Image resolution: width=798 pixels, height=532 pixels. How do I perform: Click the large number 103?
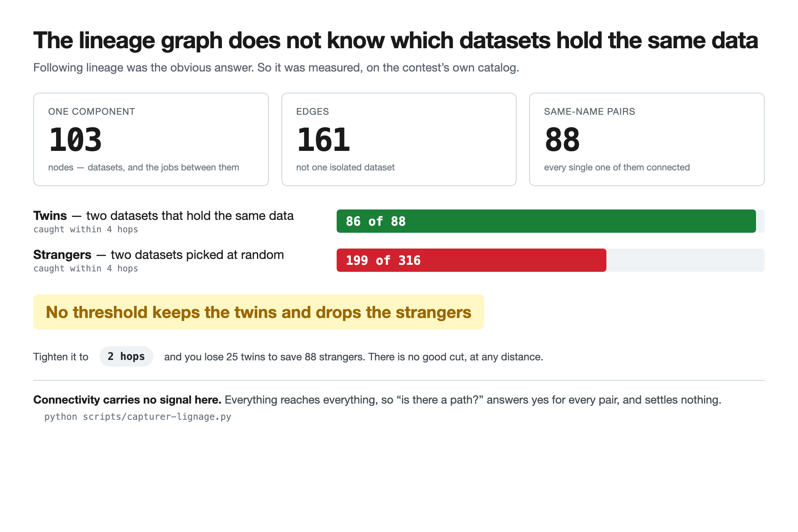75,140
